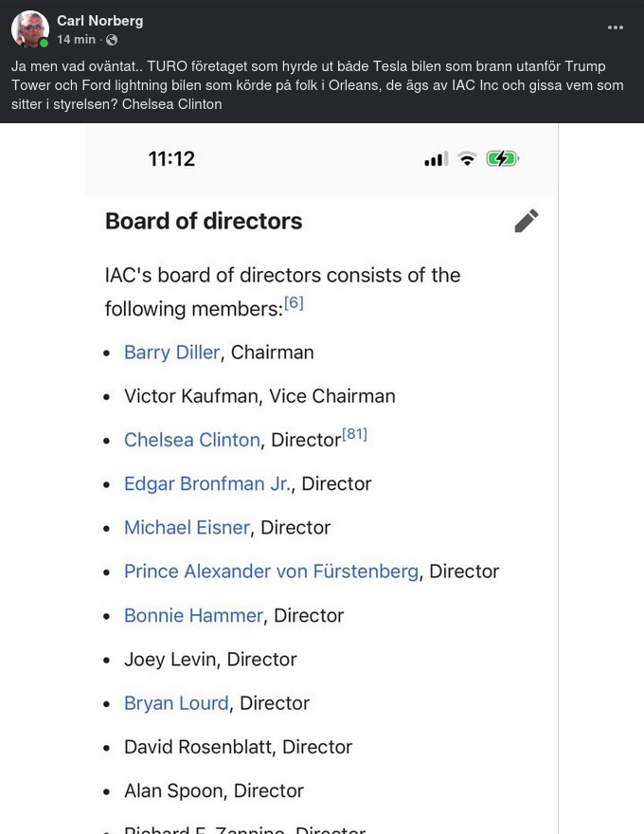Click the public globe privacy icon
The width and height of the screenshot is (644, 834).
pos(112,40)
